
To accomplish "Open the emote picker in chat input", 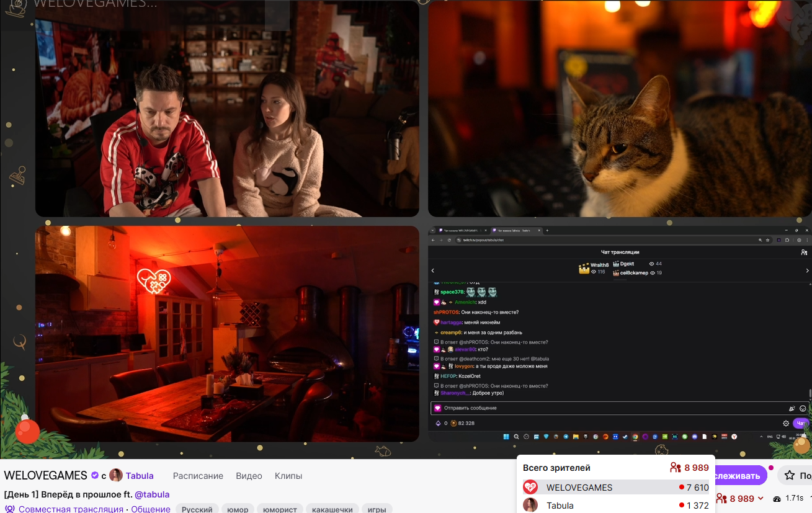I will pos(803,408).
